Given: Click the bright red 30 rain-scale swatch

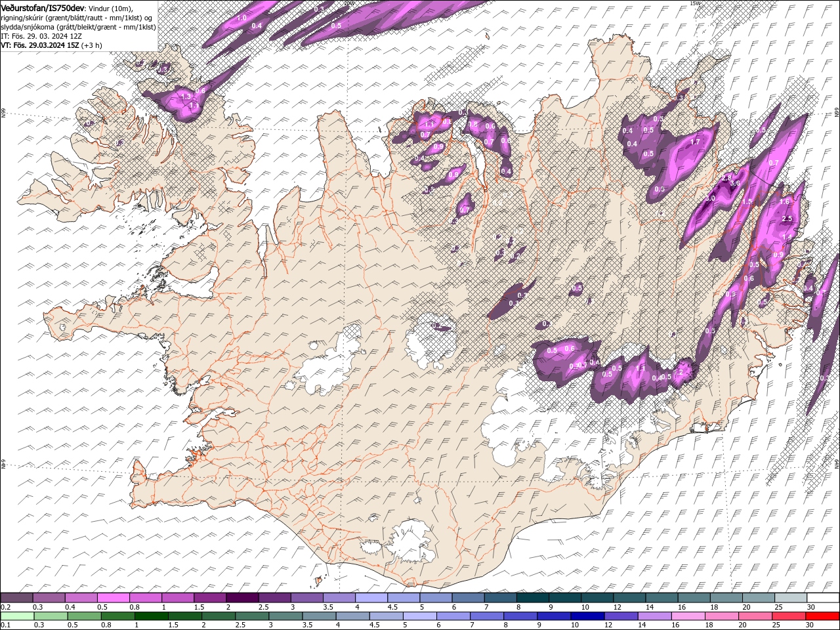Looking at the screenshot, I should tap(822, 616).
